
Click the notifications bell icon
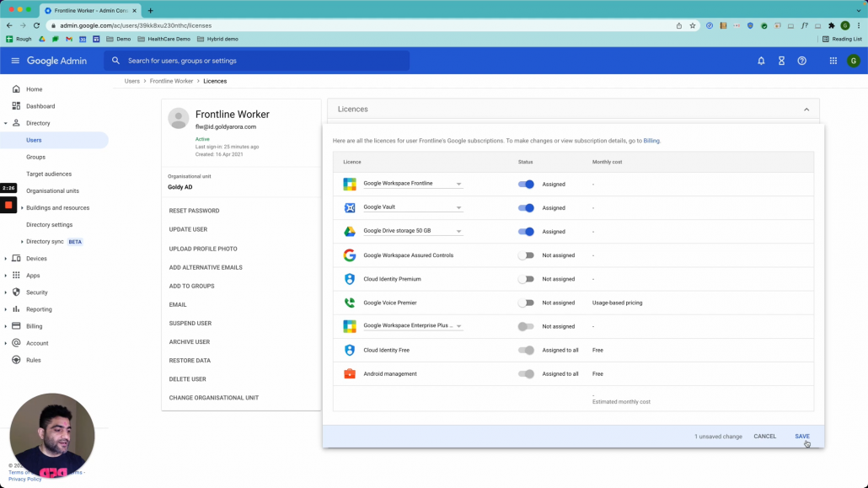[761, 61]
